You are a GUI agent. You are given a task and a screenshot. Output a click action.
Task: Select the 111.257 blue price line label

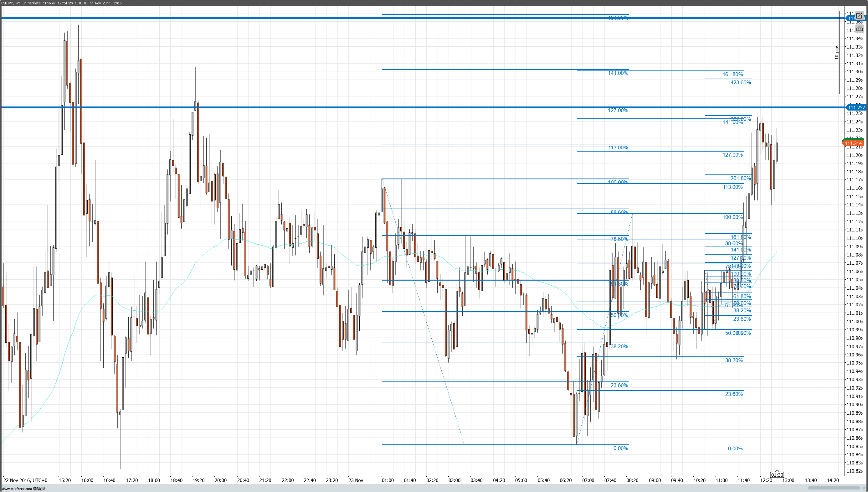coord(856,107)
